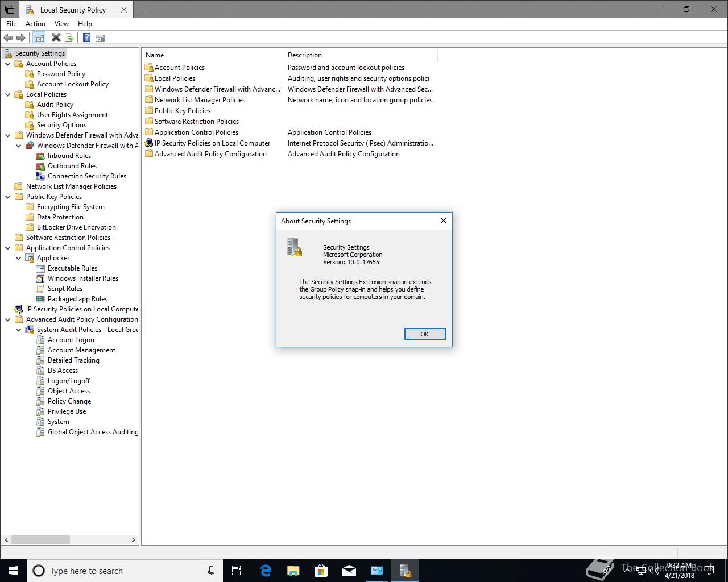Open the View menu
Screen dimensions: 728x582
coord(61,24)
